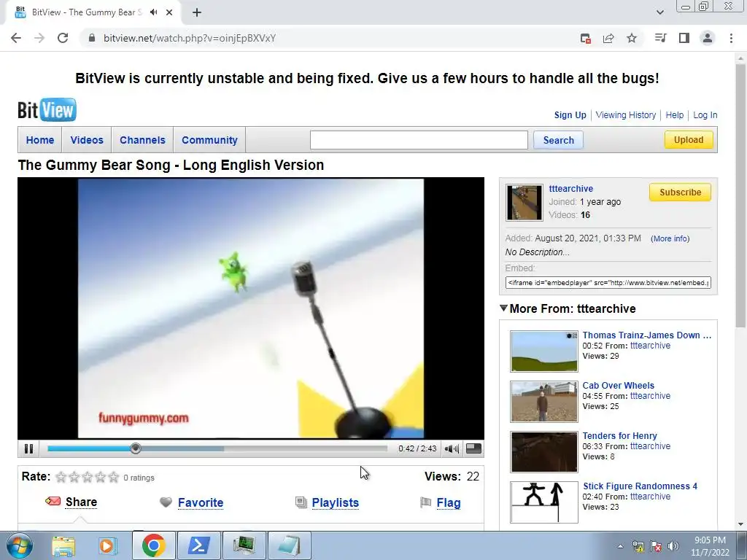
Task: Reload the page with the refresh icon
Action: [63, 38]
